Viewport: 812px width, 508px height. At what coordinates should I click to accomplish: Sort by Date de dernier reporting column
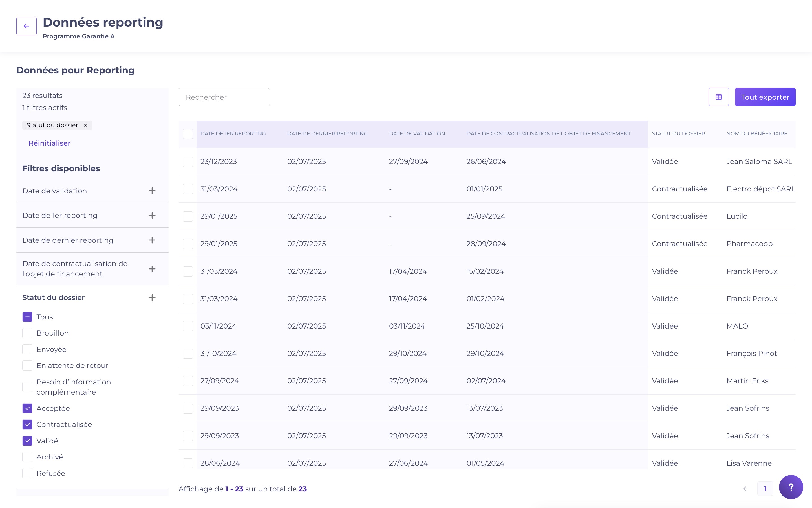coord(327,134)
